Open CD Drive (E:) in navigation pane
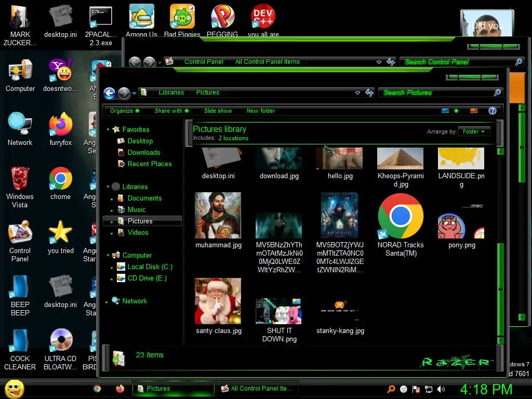 pos(147,278)
